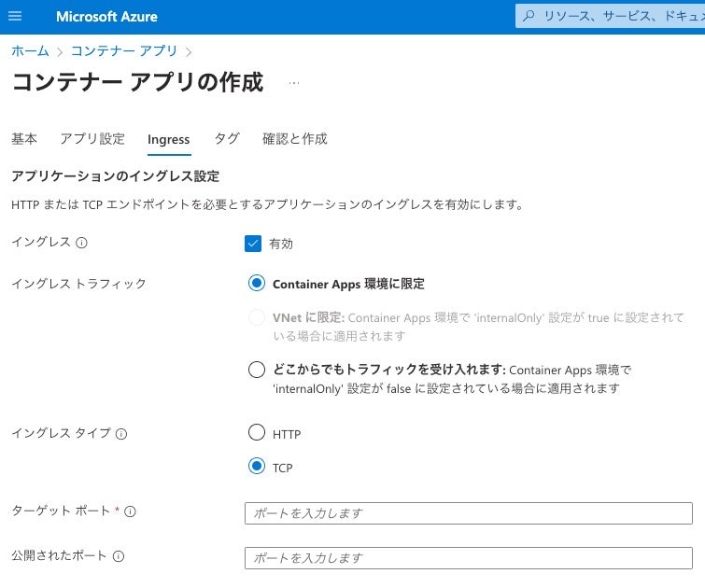Open the Ingress tab
This screenshot has height=588, width=705.
(x=169, y=140)
